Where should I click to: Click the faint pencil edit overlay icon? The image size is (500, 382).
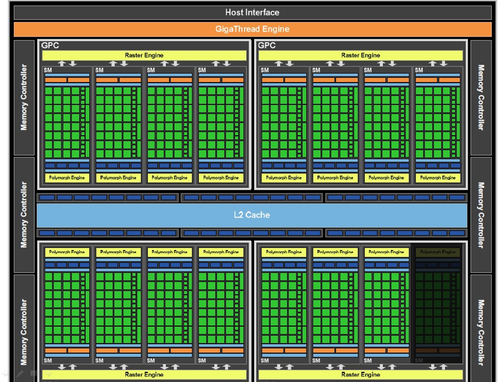20,374
